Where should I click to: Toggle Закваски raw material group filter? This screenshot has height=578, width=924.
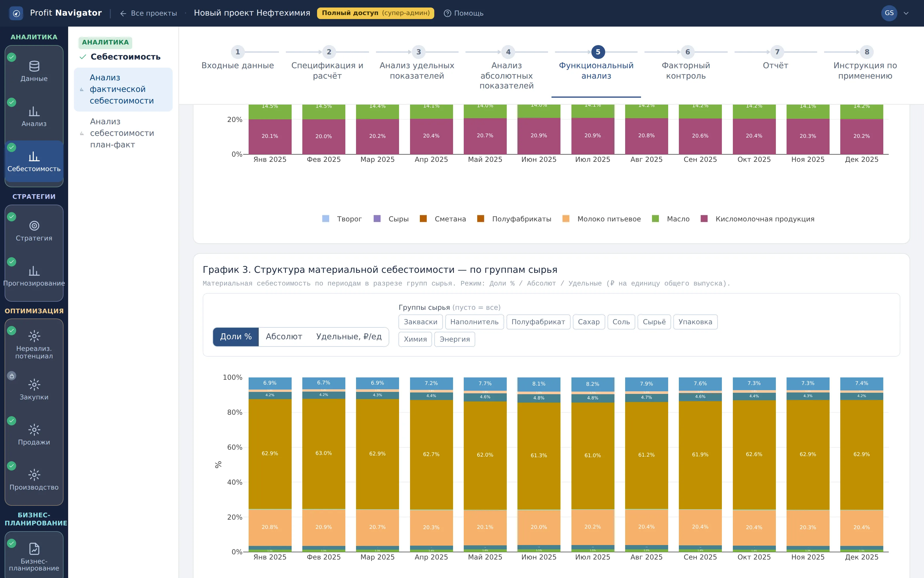420,322
